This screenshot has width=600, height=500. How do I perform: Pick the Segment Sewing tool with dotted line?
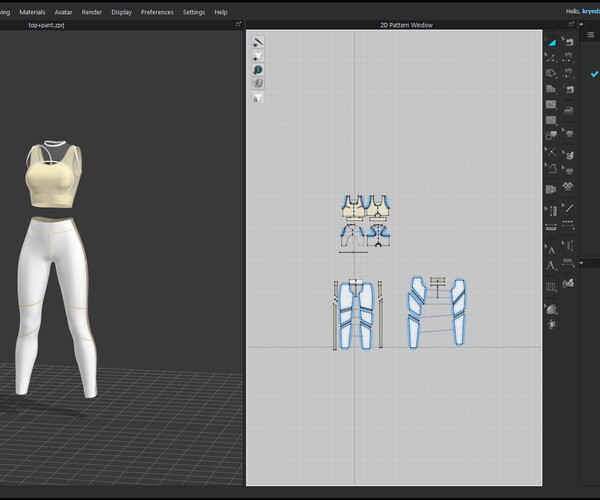[568, 57]
